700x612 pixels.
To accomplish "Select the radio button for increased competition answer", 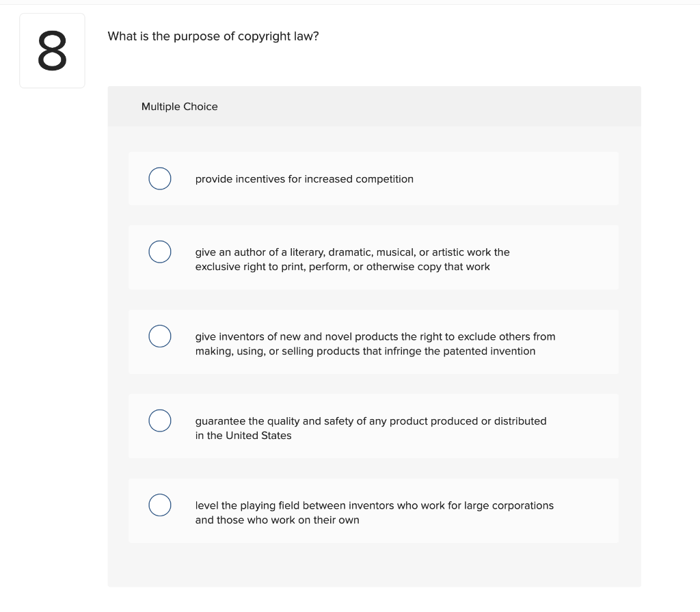I will pos(160,178).
